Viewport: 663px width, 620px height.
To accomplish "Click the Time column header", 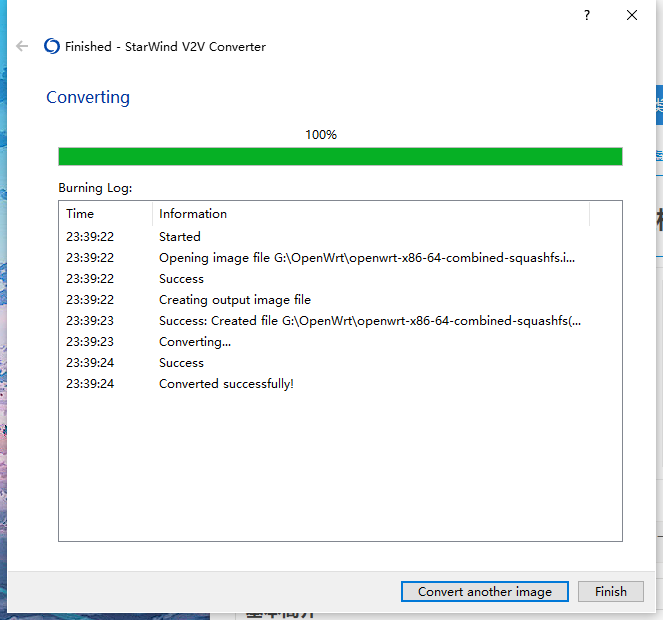I will [x=106, y=214].
